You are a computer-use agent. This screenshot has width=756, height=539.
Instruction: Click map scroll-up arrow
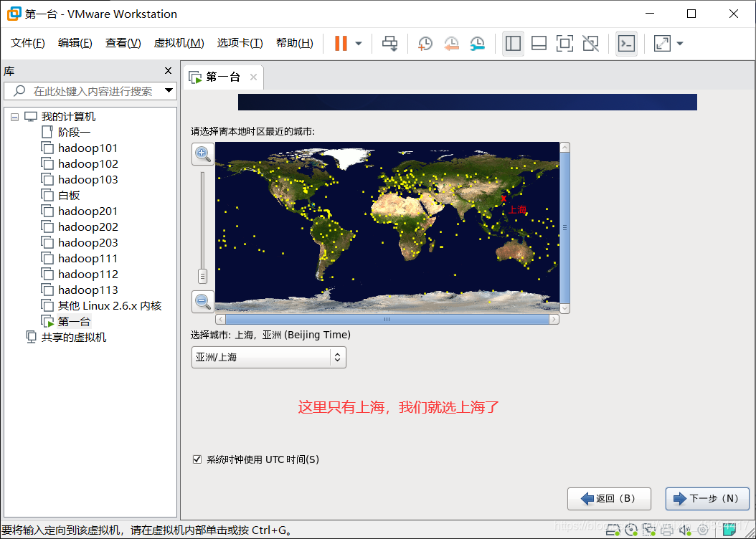coord(564,148)
